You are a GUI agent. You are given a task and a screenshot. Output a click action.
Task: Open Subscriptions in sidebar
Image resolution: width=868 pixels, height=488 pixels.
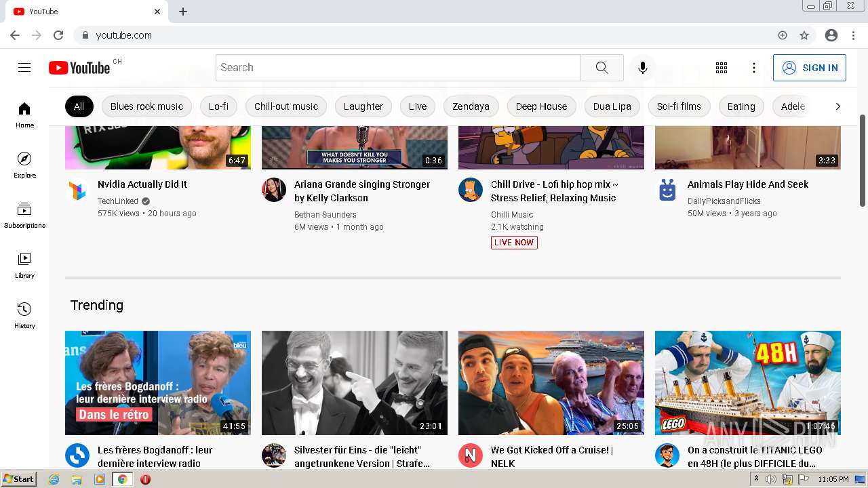[24, 216]
